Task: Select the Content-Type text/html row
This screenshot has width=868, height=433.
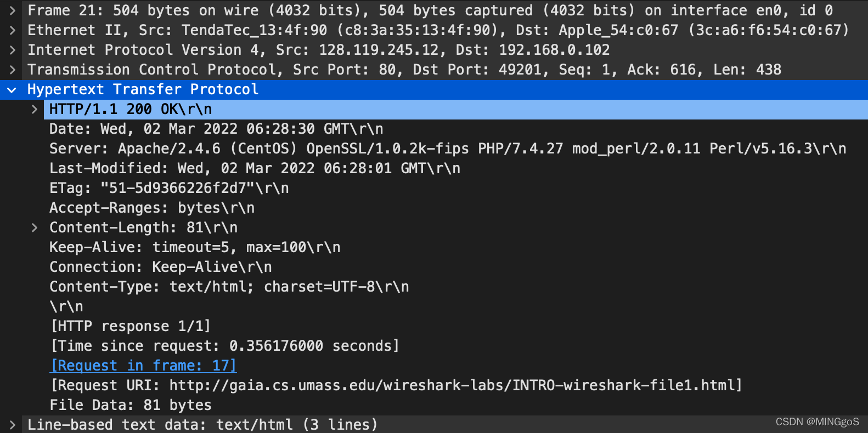Action: pos(229,286)
